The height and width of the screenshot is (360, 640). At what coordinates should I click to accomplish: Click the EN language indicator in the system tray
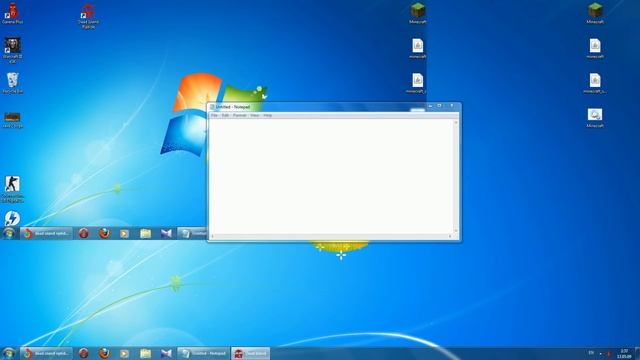coord(591,353)
